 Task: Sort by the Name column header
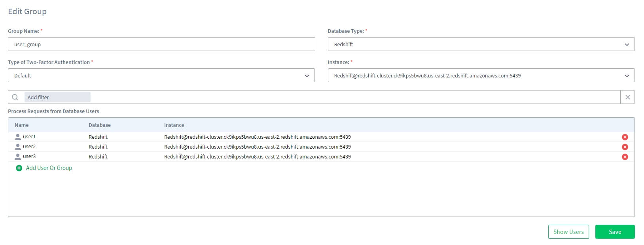[22, 125]
